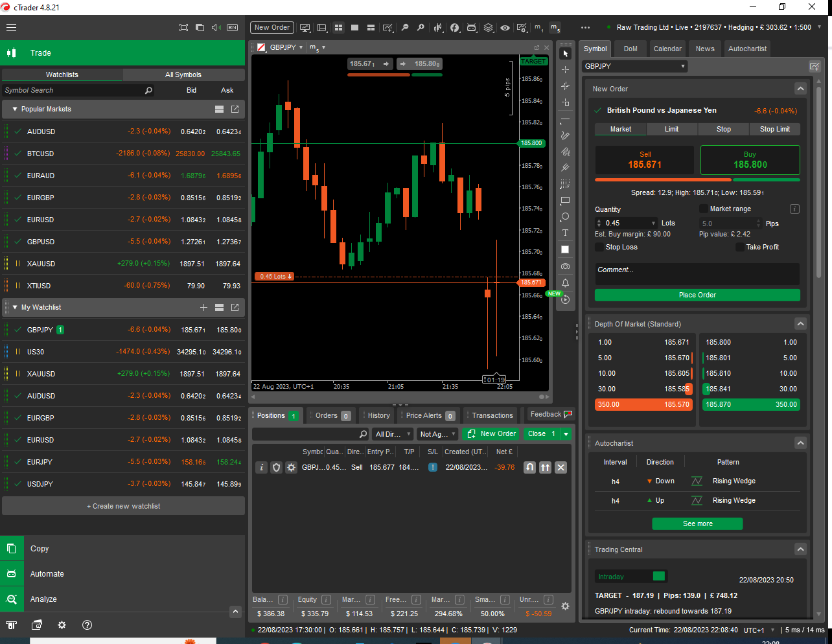Screen dimensions: 832x644
Task: Open the Quantity lots dropdown
Action: tap(653, 223)
